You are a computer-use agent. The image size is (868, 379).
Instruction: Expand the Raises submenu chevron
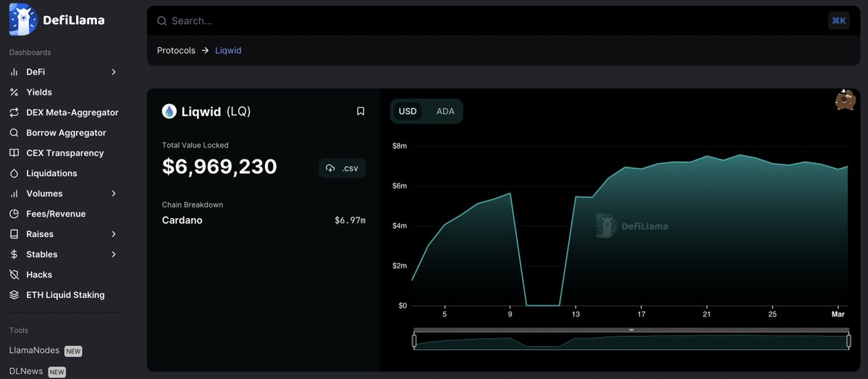(x=114, y=234)
